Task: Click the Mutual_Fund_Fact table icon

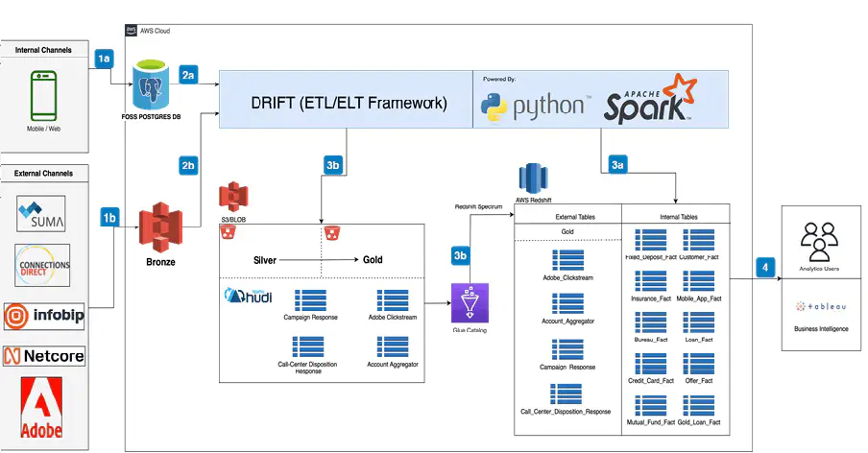Action: pyautogui.click(x=650, y=405)
